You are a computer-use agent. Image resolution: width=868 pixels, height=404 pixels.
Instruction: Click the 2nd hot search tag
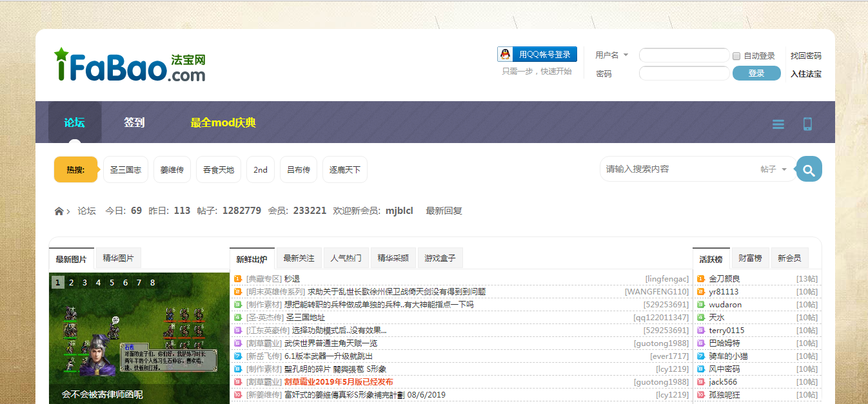(261, 169)
